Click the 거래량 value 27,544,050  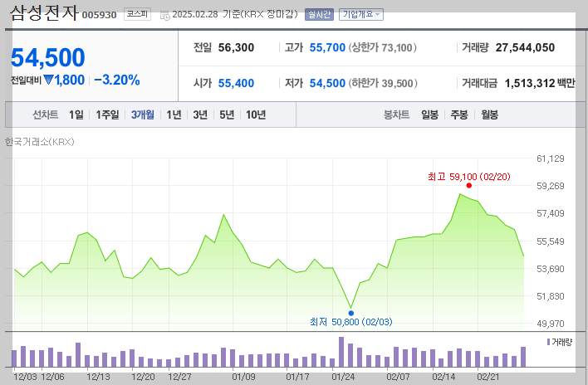(525, 47)
